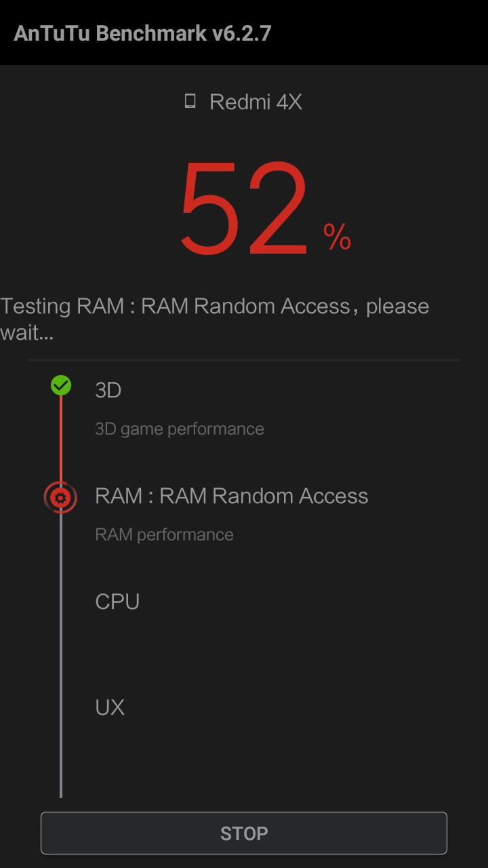
Task: Tap the red percent symbol
Action: coord(337,237)
